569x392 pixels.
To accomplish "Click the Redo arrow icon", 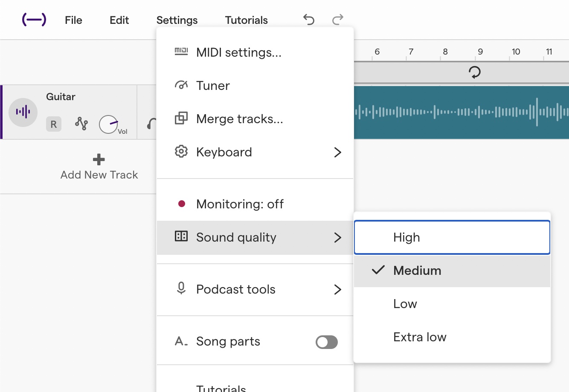I will [337, 20].
